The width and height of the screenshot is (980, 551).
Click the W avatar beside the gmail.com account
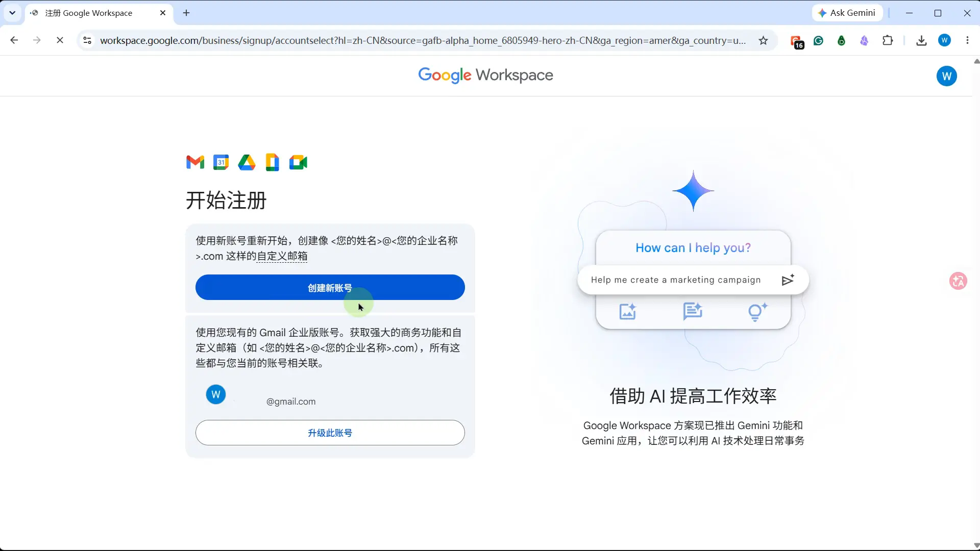(x=216, y=394)
